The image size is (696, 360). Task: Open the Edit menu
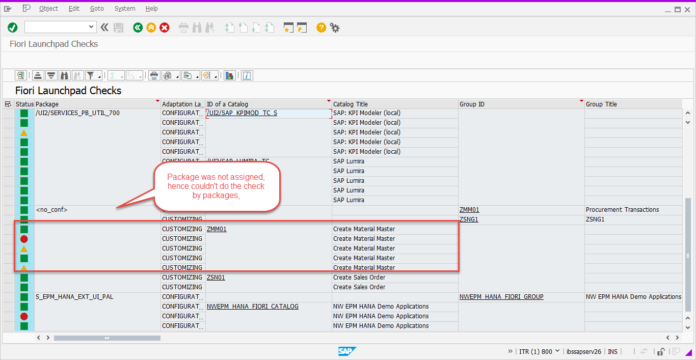point(74,8)
